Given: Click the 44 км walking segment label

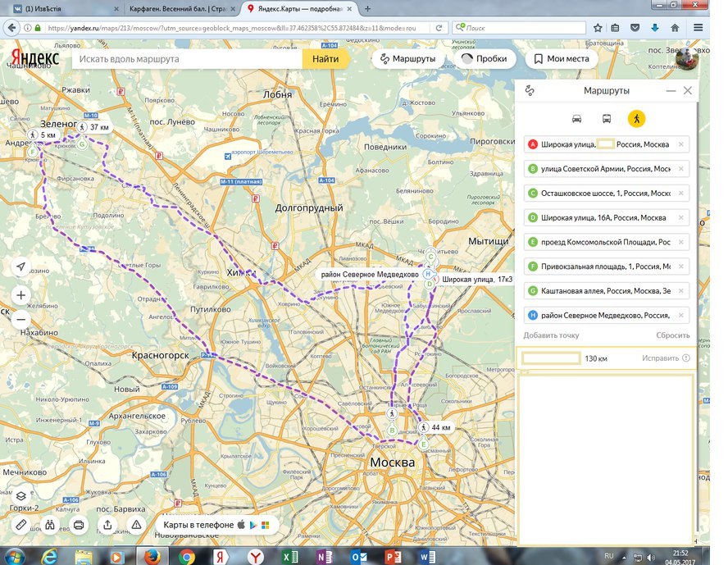Looking at the screenshot, I should tap(435, 427).
